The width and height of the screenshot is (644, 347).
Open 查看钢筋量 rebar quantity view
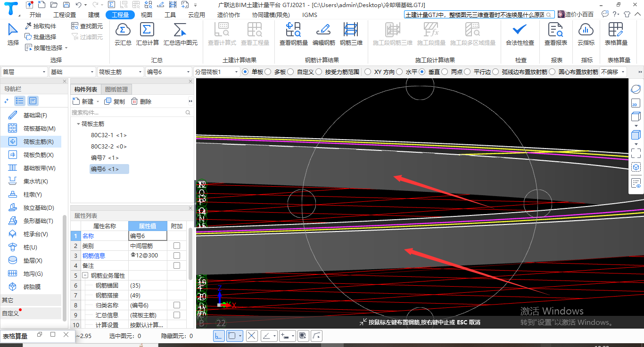(x=293, y=34)
